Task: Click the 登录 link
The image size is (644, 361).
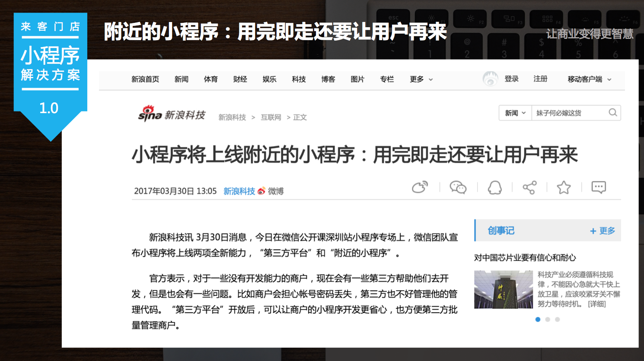Action: [511, 79]
